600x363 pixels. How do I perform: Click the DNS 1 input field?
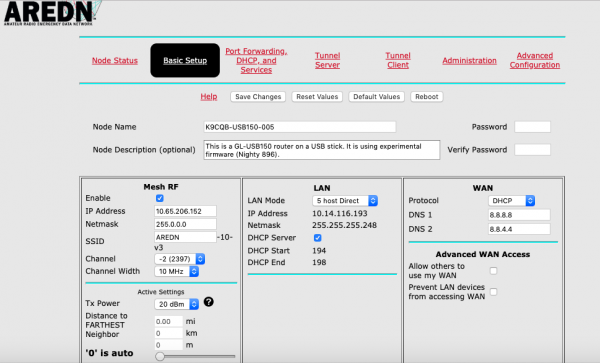coord(519,215)
